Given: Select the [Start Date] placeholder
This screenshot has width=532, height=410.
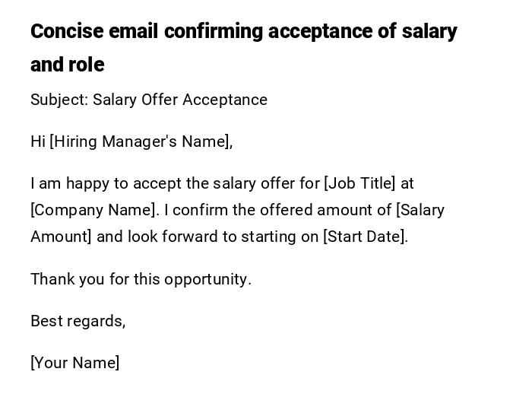Looking at the screenshot, I should (x=365, y=237).
